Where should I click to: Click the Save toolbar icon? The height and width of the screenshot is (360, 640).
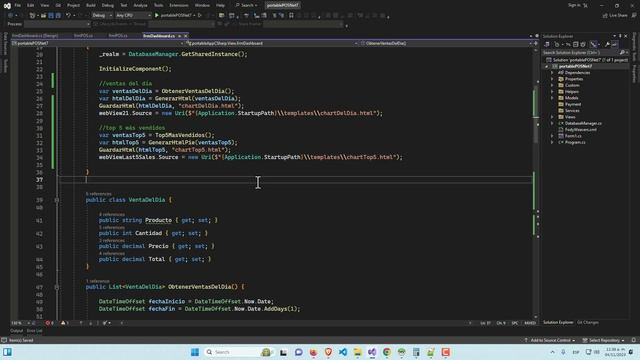(x=51, y=16)
